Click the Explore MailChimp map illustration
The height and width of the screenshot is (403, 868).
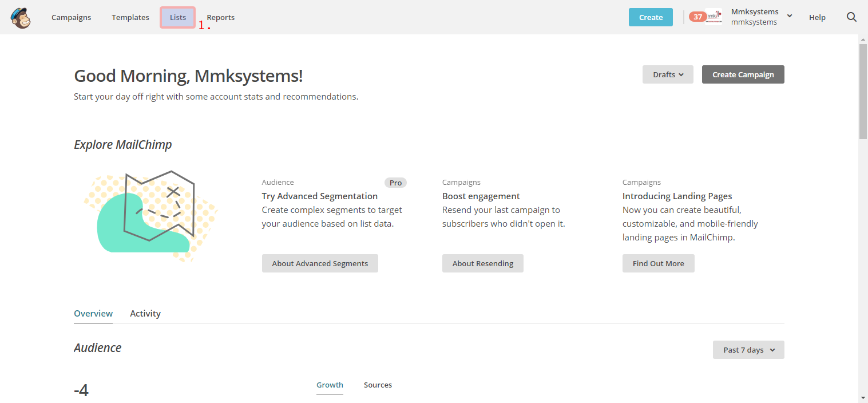point(151,216)
